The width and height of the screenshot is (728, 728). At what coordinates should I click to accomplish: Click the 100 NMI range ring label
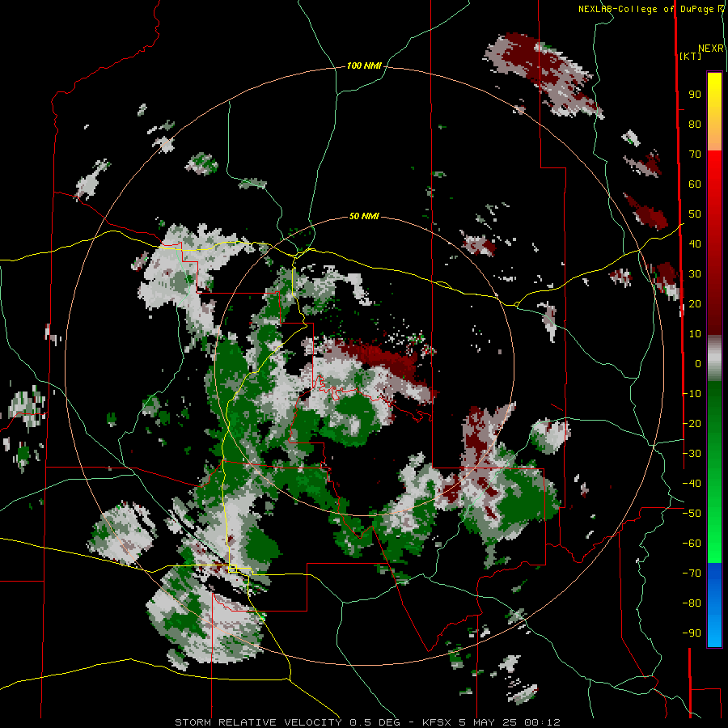tap(364, 66)
